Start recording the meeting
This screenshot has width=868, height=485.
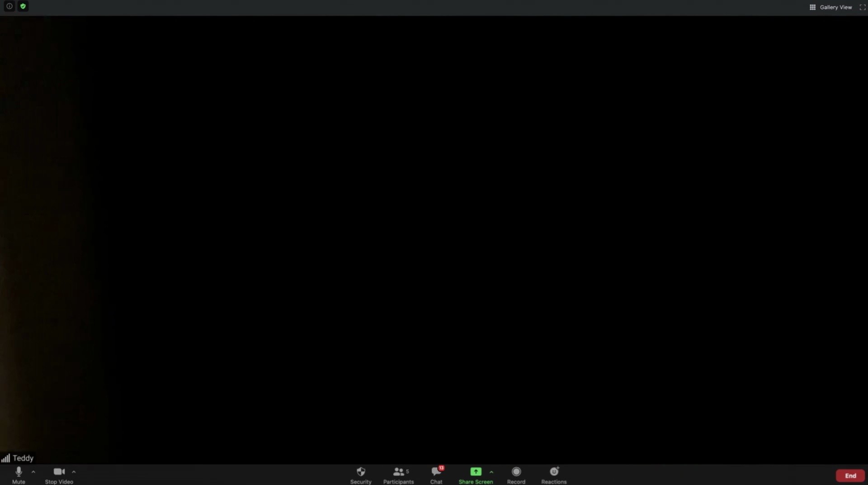516,475
